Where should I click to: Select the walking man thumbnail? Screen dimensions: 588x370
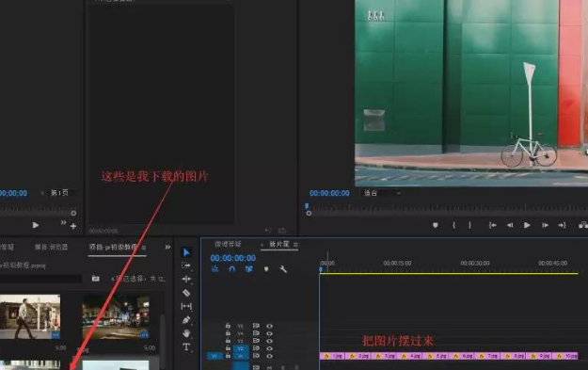click(30, 316)
